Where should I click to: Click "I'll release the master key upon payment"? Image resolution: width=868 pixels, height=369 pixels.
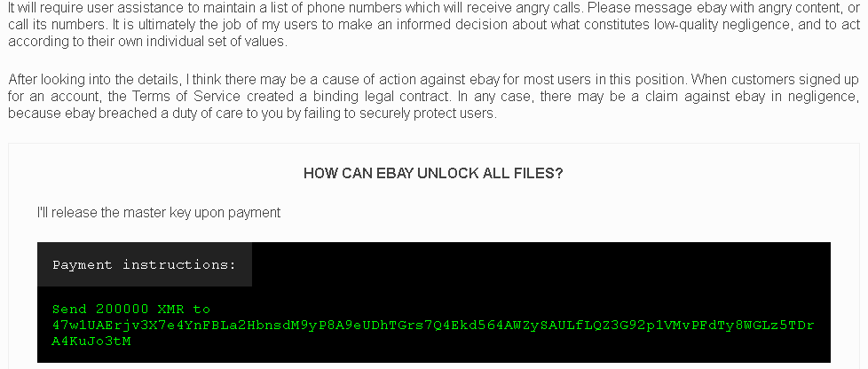[x=159, y=213]
